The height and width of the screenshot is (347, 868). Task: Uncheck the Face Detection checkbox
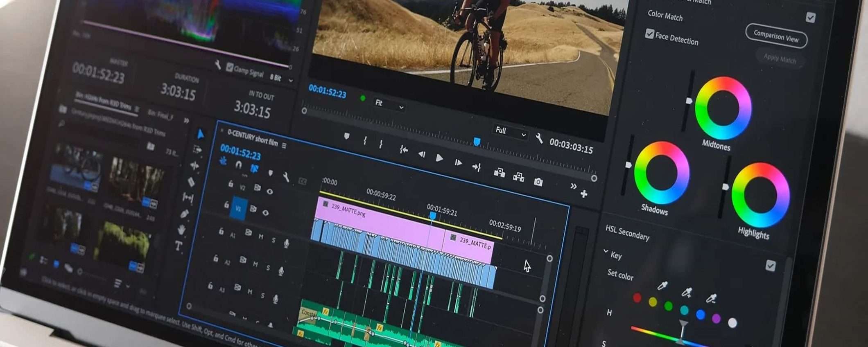tap(649, 34)
